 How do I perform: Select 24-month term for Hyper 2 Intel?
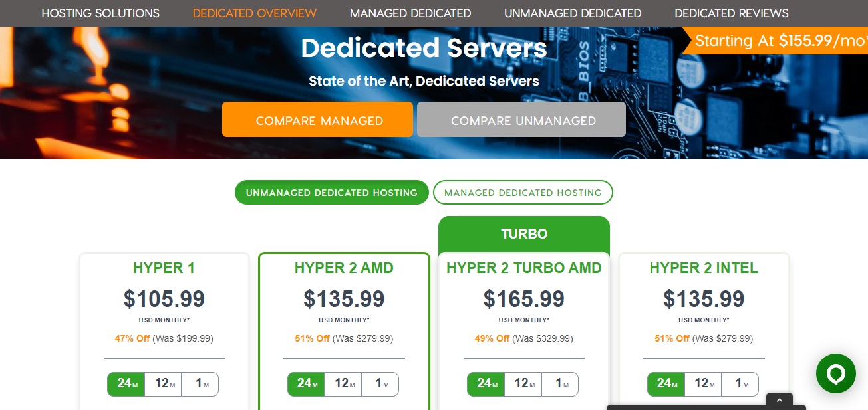[x=666, y=384]
